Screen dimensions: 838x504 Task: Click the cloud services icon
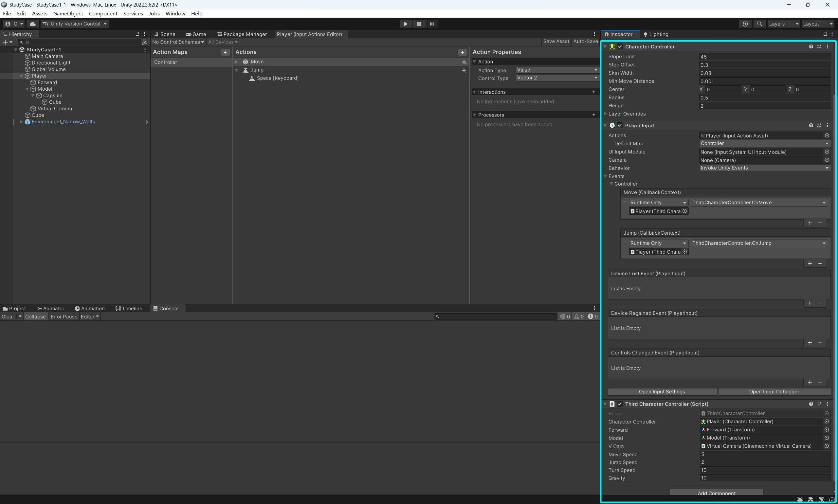[x=33, y=24]
